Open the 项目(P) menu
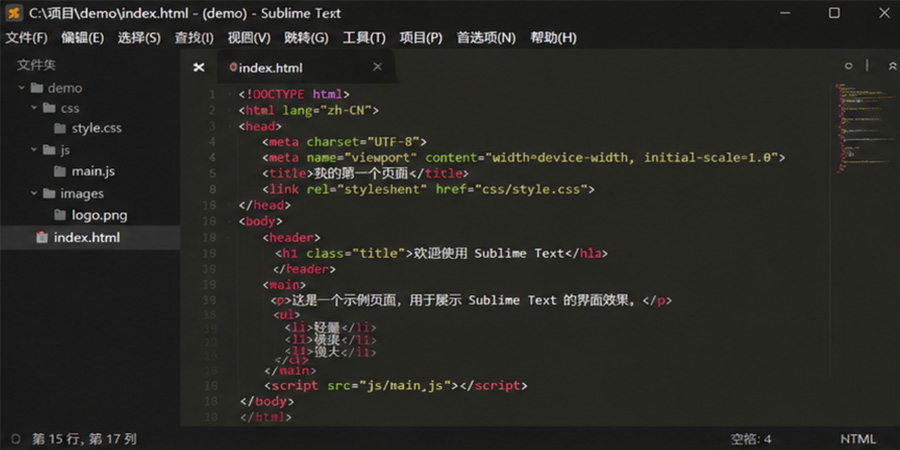This screenshot has height=450, width=900. pyautogui.click(x=421, y=38)
